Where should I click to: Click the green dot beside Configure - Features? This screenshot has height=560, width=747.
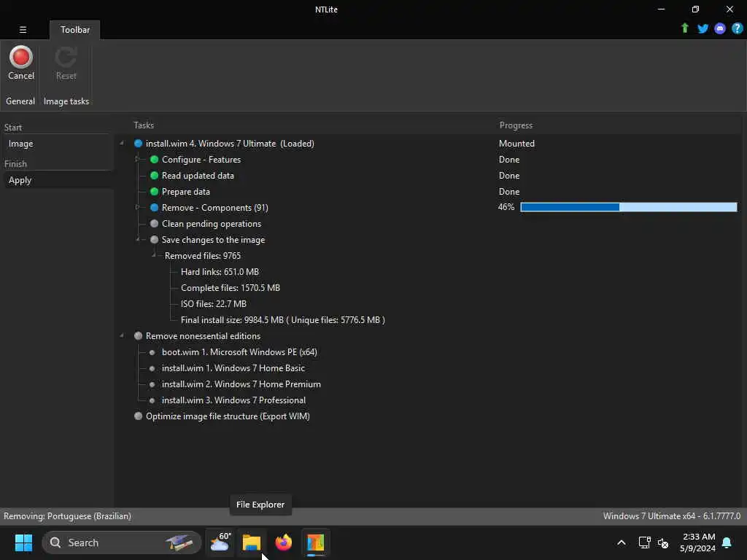[154, 160]
